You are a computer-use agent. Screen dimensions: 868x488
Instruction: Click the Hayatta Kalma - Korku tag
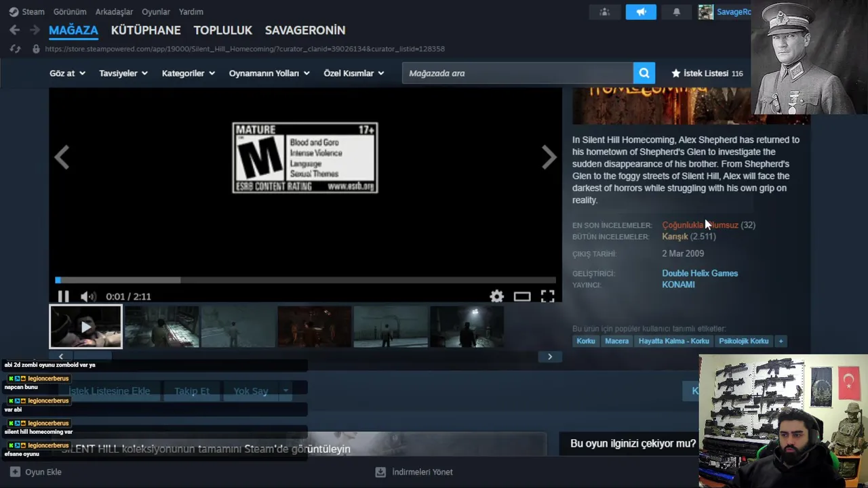(673, 341)
